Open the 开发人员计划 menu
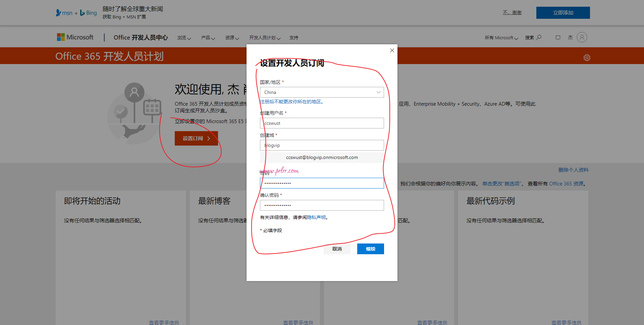 (265, 38)
